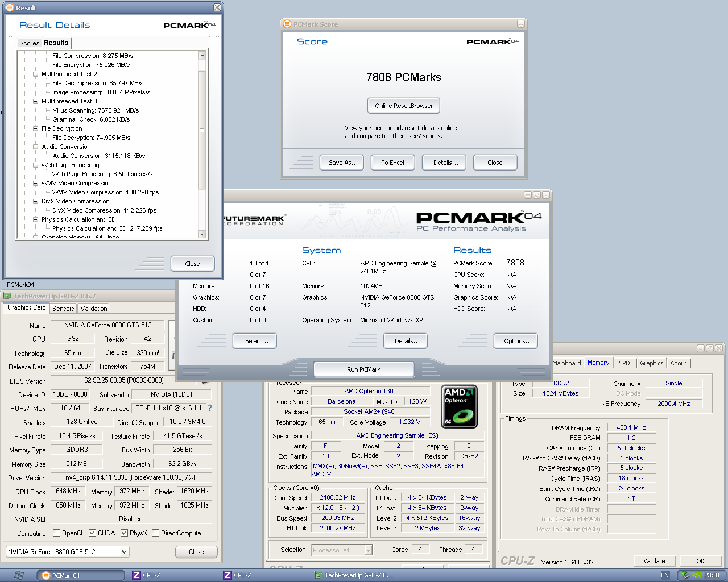Viewport: 728px width, 582px height.
Task: Export score with To Excel button
Action: click(393, 163)
